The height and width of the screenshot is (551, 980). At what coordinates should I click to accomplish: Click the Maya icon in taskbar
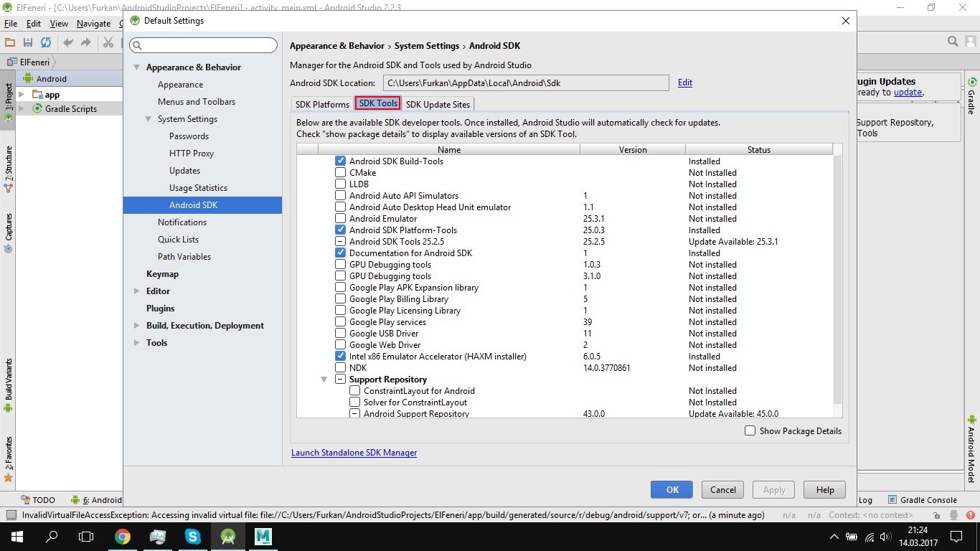pyautogui.click(x=263, y=537)
